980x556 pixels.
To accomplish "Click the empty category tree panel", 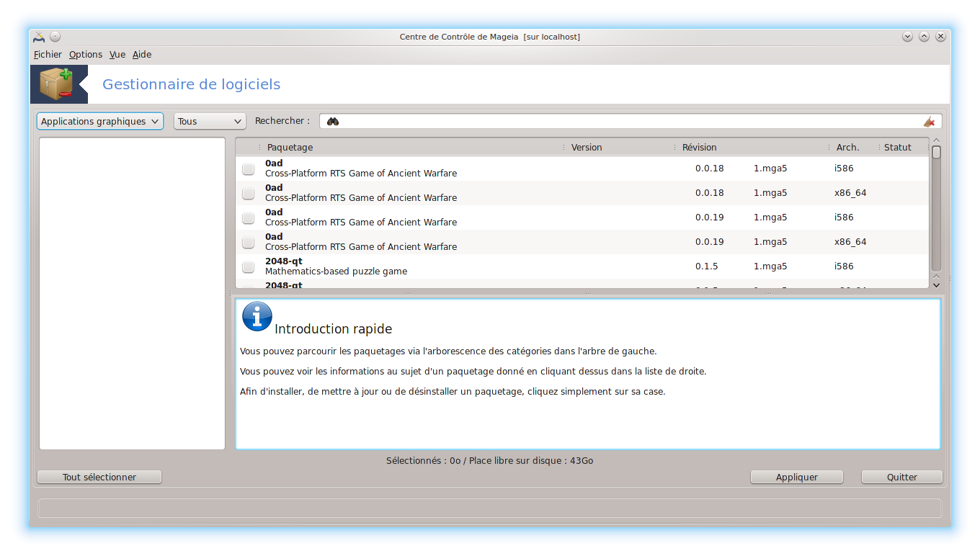I will pos(133,294).
